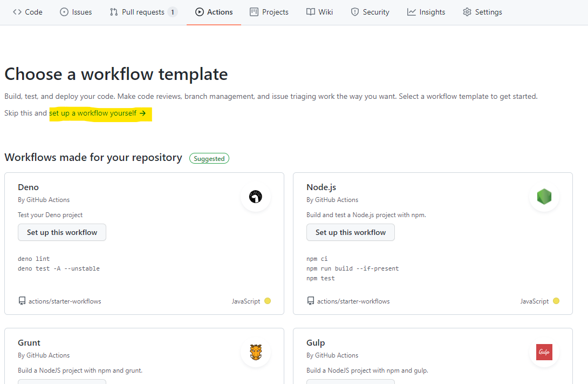Screen dimensions: 588x384
Task: Click the Wiki book icon
Action: coord(311,12)
